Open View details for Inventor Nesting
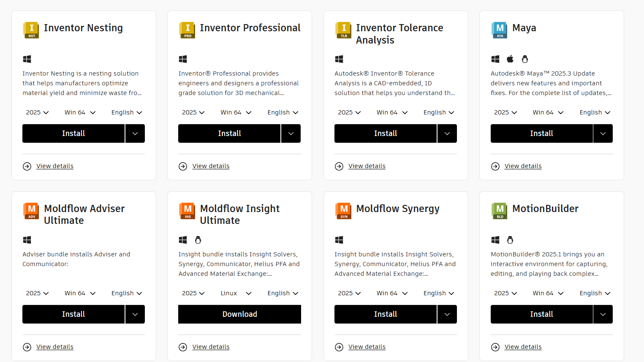Viewport: 644px width, 362px height. point(55,166)
